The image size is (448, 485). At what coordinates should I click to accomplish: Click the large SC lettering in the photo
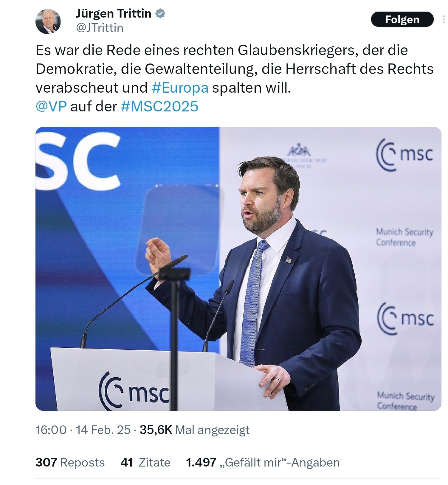point(77,161)
